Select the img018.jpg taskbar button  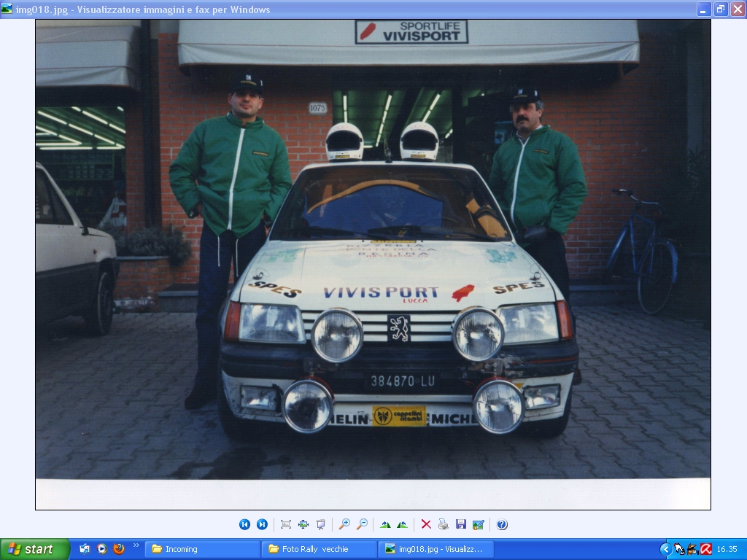click(436, 549)
